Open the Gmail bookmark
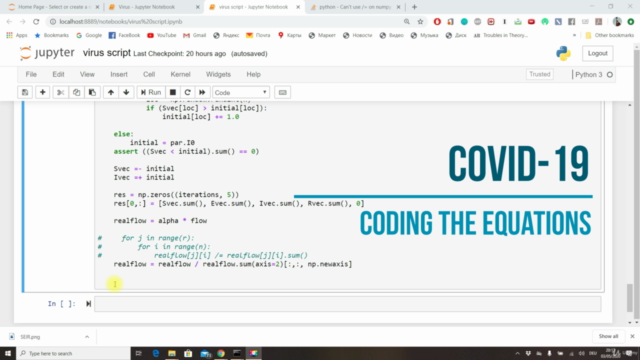Viewport: 640px width, 360px height. (195, 36)
